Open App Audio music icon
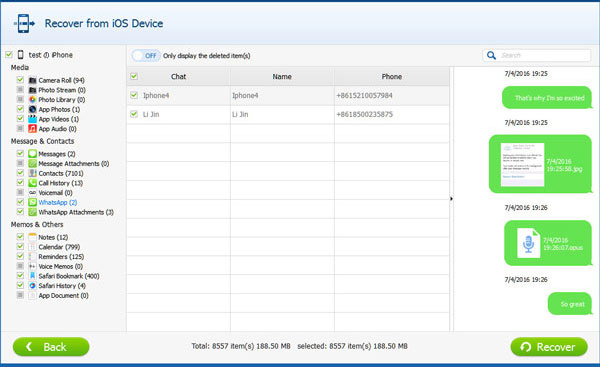This screenshot has height=367, width=600. click(x=33, y=129)
